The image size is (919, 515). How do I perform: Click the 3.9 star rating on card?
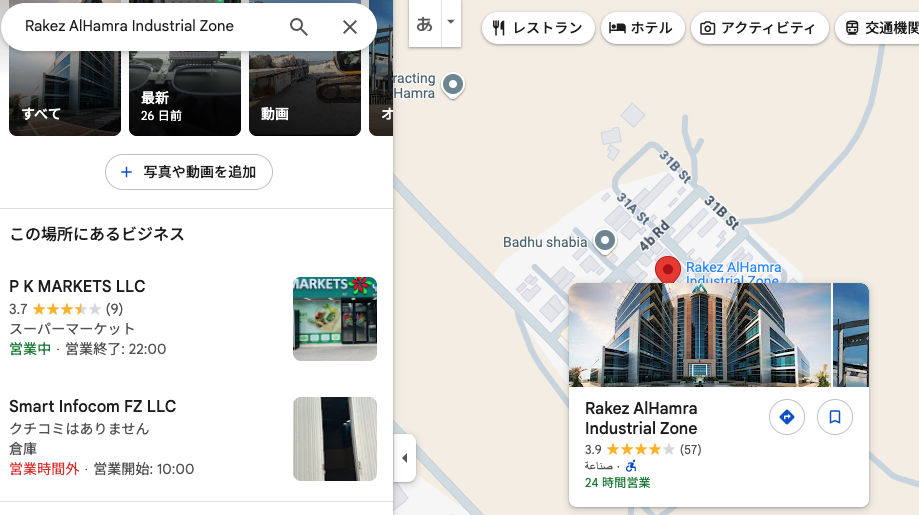[643, 449]
